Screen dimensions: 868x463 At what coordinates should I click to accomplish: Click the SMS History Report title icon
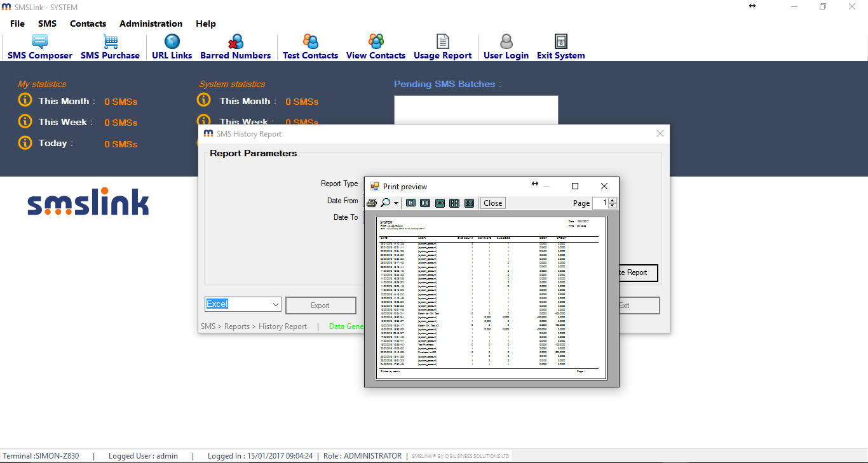(208, 134)
